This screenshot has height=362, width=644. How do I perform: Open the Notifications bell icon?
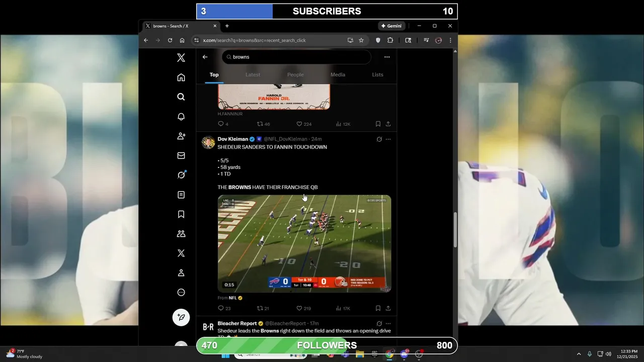pyautogui.click(x=181, y=117)
